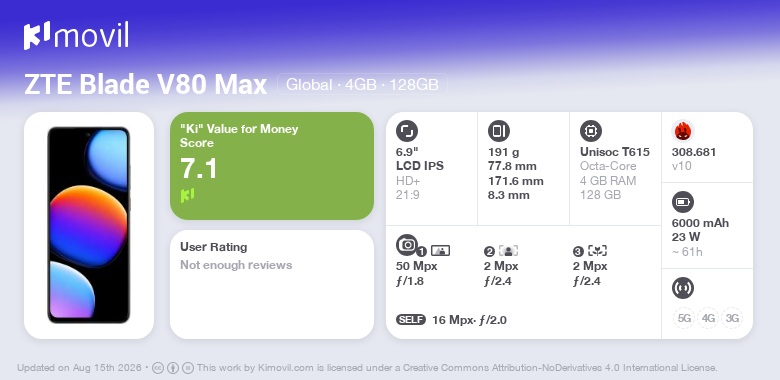Click the Unisoc processor chip icon

(x=591, y=131)
